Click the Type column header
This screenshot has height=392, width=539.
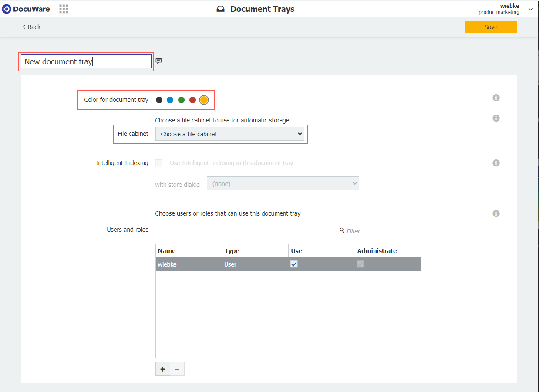click(x=255, y=251)
